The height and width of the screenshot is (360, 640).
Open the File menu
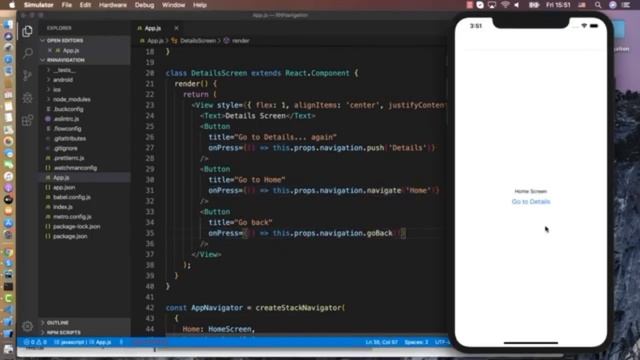coord(67,5)
